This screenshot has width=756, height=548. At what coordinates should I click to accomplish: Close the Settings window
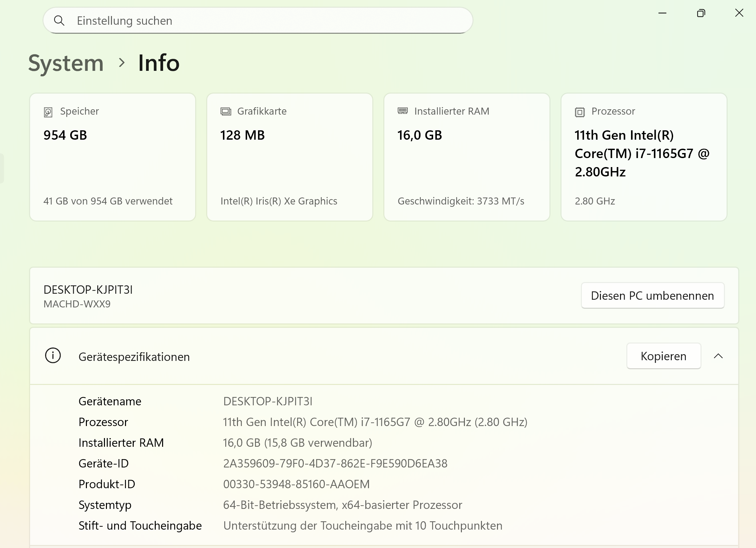pos(739,13)
